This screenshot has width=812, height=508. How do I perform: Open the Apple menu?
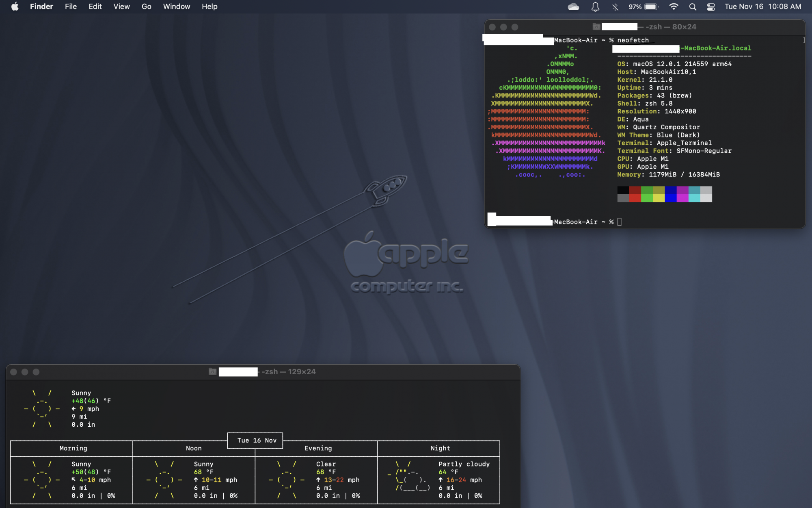(15, 7)
